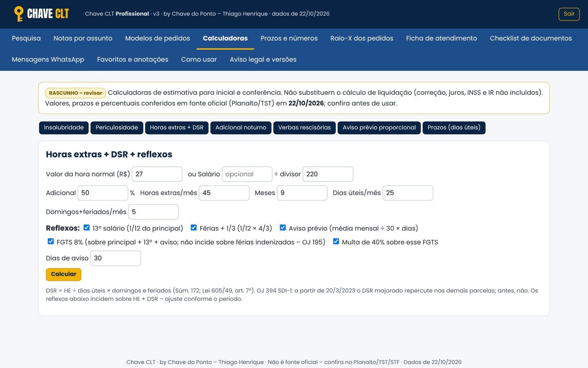
Task: Open Prazos (dias úteis) calculator
Action: pyautogui.click(x=454, y=128)
